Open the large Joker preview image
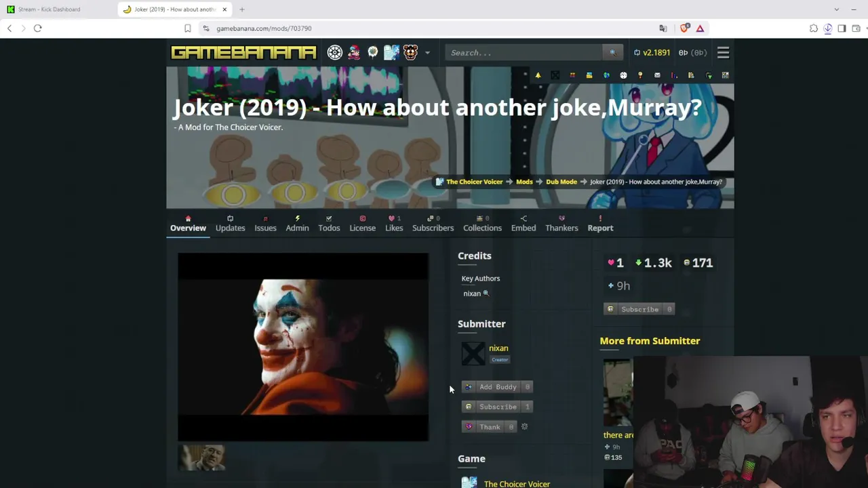 coord(303,347)
